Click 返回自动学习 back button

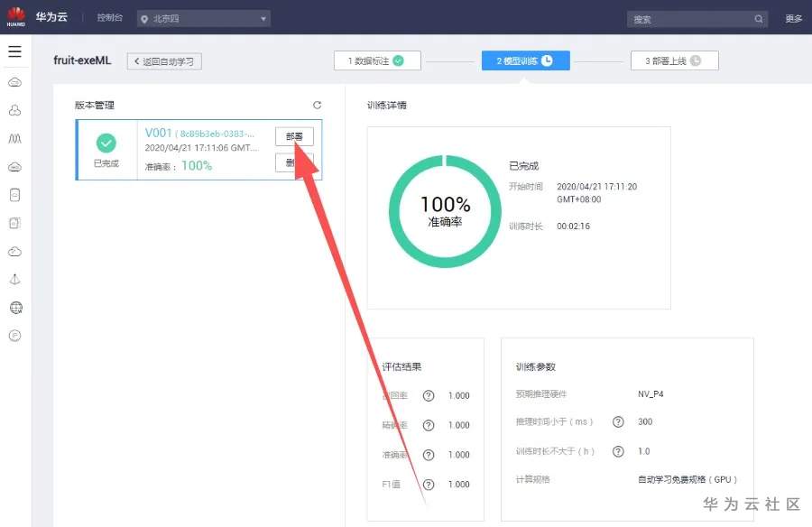coord(164,61)
